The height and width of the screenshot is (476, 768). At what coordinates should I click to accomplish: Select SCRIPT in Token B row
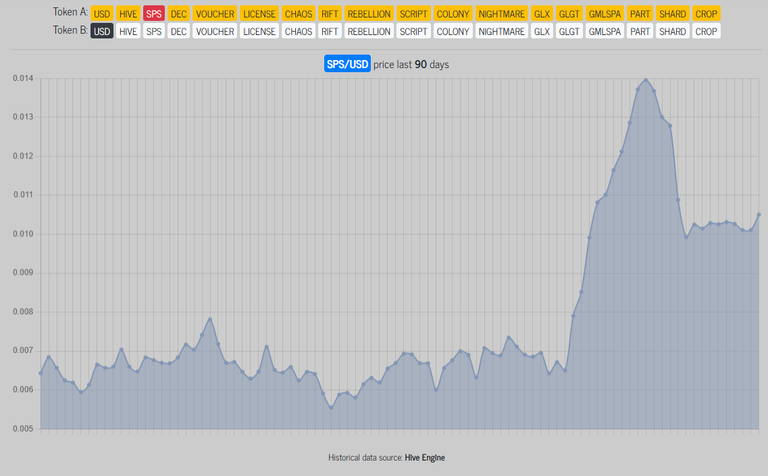click(413, 31)
